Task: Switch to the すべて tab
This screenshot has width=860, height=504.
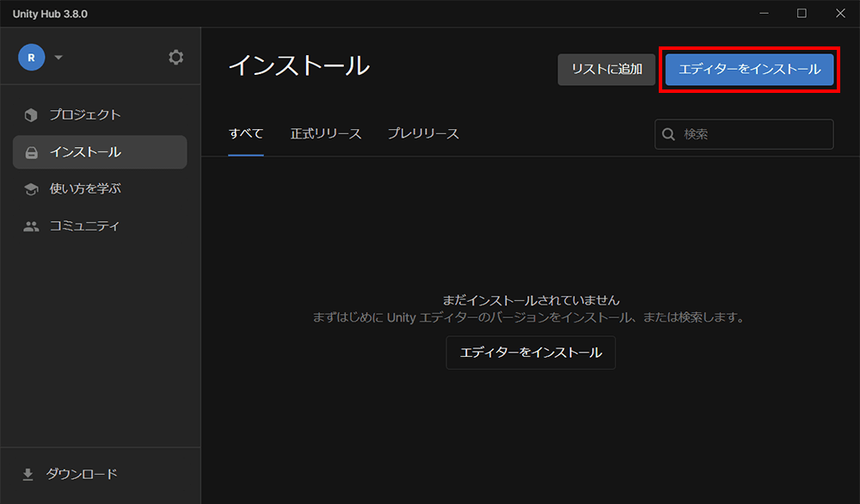Action: click(x=246, y=133)
